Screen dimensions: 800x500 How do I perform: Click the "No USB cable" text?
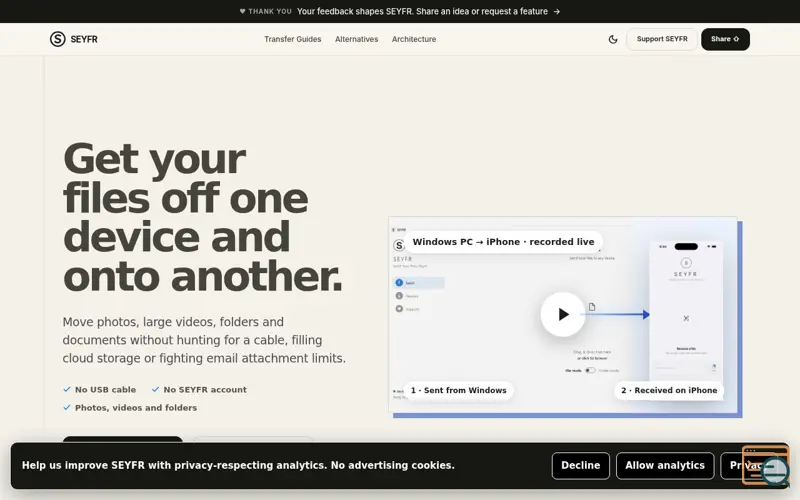(106, 390)
